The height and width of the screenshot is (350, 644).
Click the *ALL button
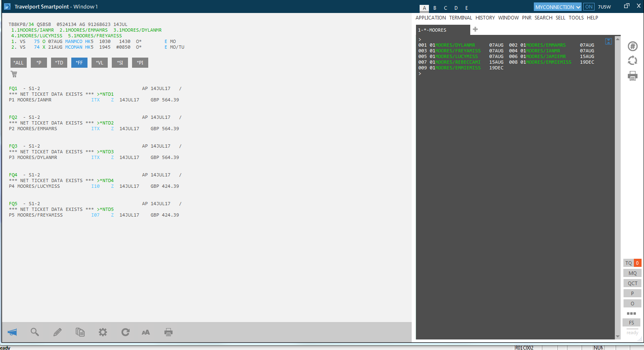point(19,63)
